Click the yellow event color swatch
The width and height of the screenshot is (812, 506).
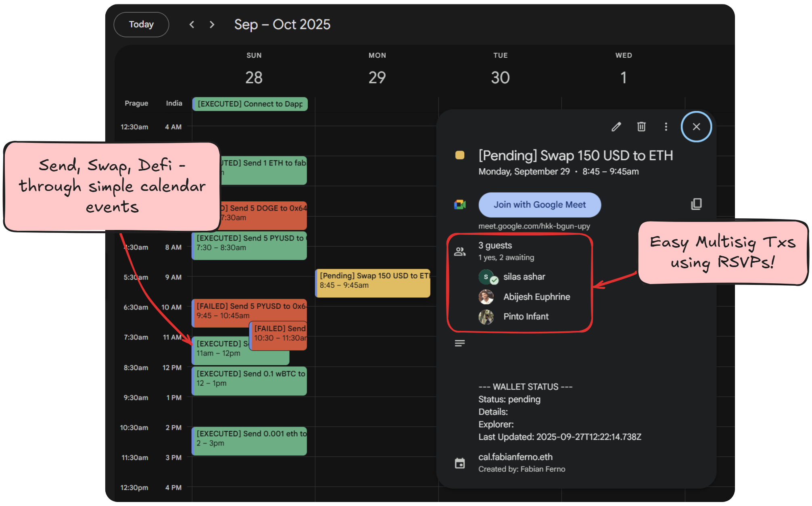460,155
